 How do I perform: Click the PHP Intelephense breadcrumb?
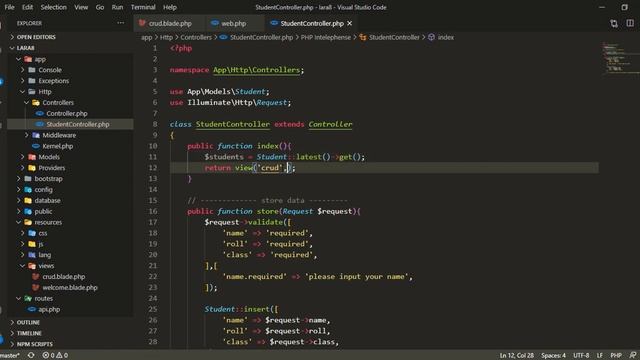click(326, 37)
